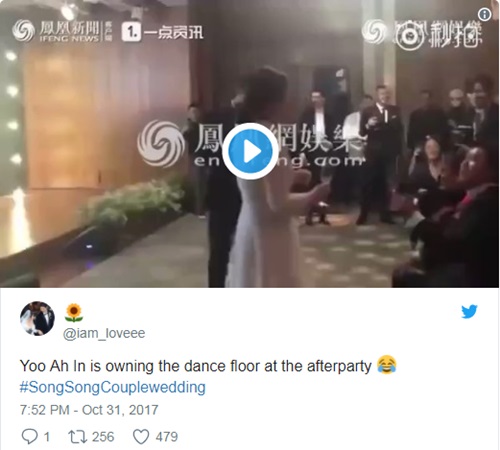Image resolution: width=500 pixels, height=450 pixels.
Task: Click the laughing-crying emoji in the tweet
Action: 387,365
